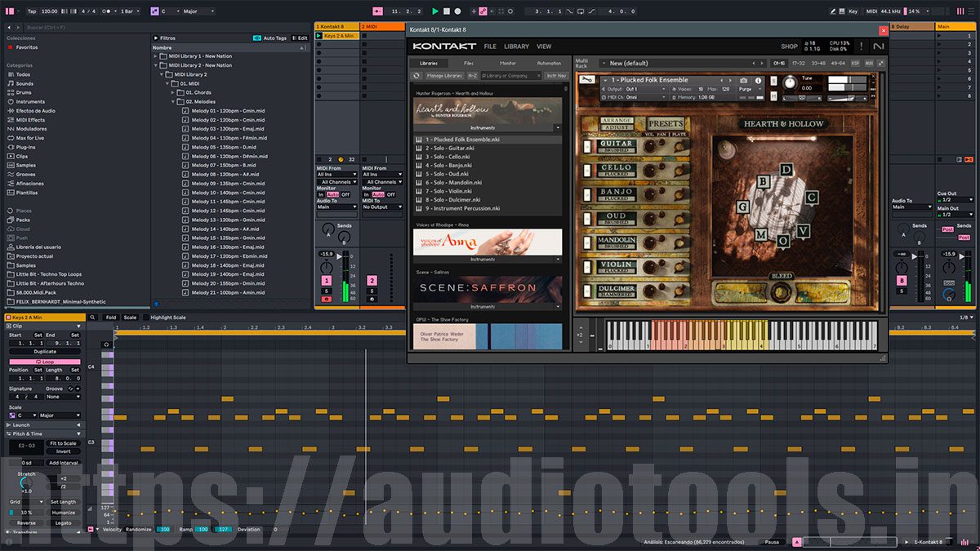Image resolution: width=980 pixels, height=551 pixels.
Task: Select the 2 MIDI track header
Action: (x=382, y=27)
